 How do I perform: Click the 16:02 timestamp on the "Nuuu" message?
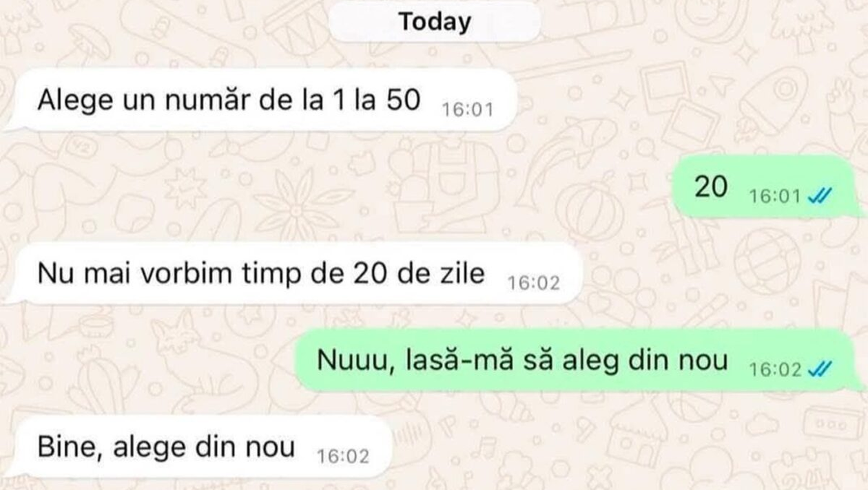tap(775, 370)
